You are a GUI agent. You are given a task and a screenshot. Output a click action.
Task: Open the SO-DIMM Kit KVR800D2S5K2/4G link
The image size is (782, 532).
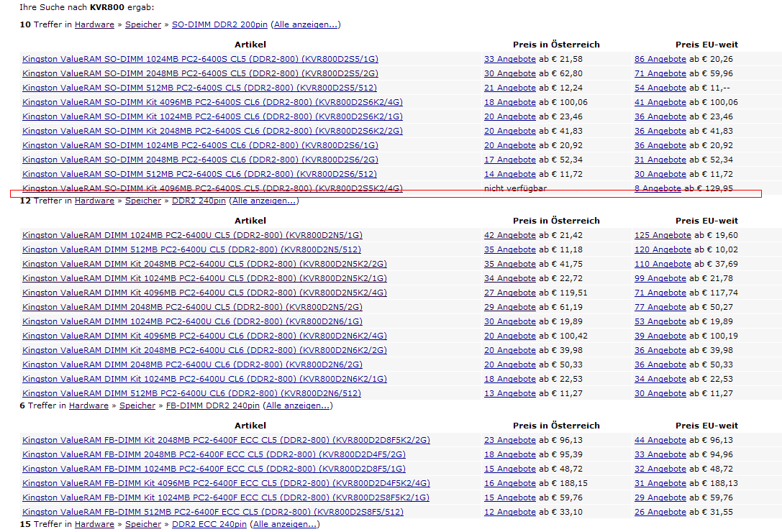click(212, 188)
